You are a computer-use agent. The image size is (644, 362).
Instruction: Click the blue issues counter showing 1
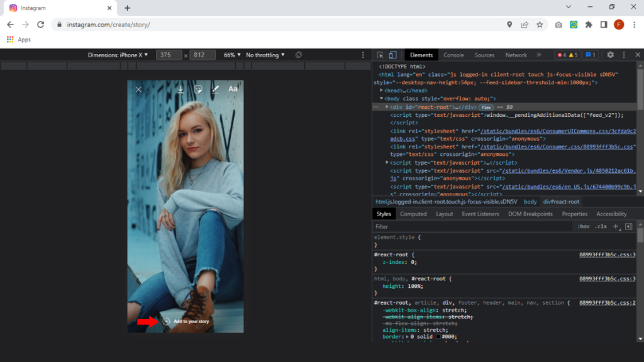590,55
